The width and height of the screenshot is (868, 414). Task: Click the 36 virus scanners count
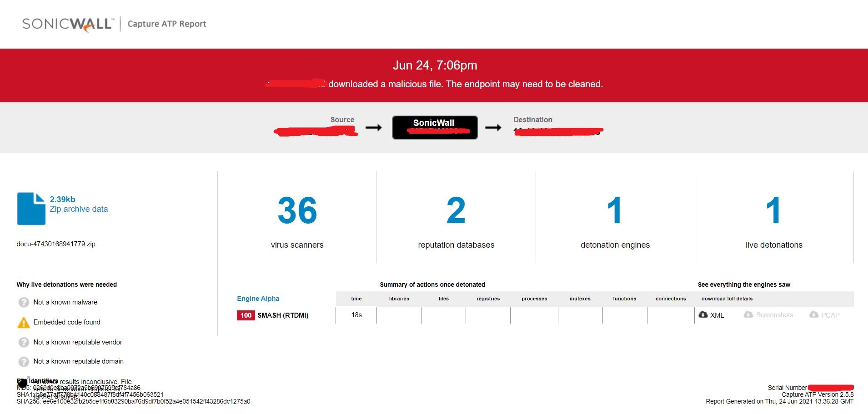(297, 210)
